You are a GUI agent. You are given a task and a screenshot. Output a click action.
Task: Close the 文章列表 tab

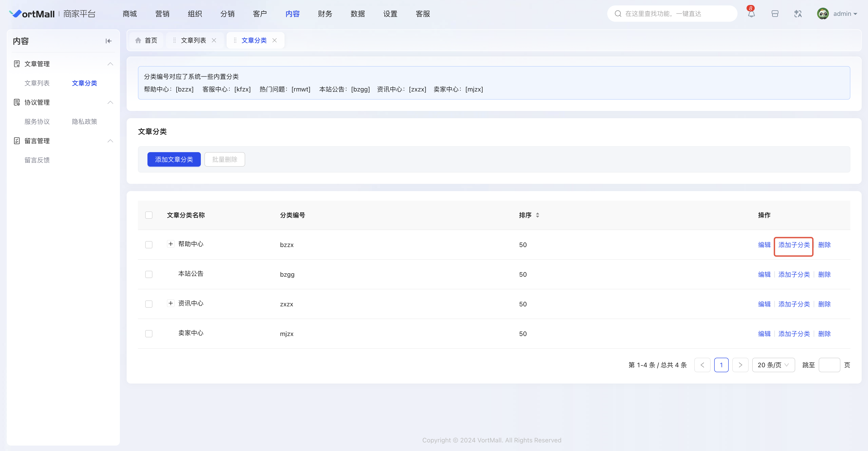point(214,41)
